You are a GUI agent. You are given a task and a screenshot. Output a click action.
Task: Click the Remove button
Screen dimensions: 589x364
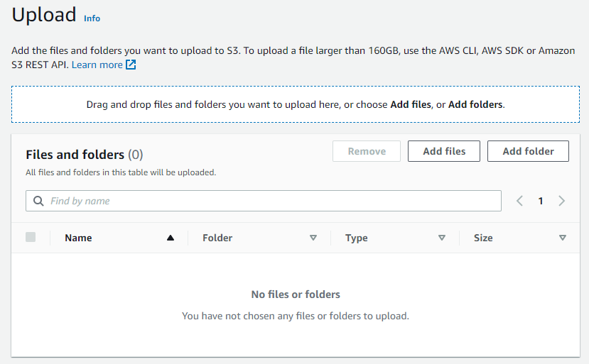(x=367, y=151)
